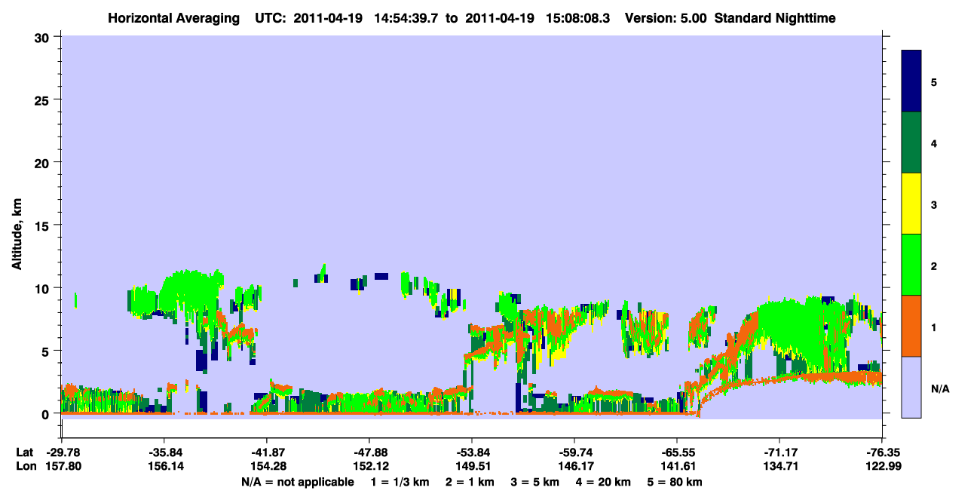The image size is (980, 503).
Task: Click the '1 = 1/3 km' legend entry
Action: (400, 482)
